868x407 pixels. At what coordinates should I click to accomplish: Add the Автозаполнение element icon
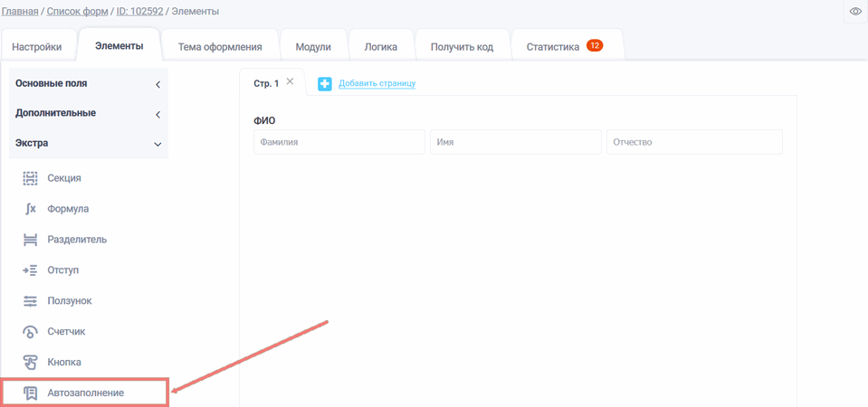[x=30, y=393]
